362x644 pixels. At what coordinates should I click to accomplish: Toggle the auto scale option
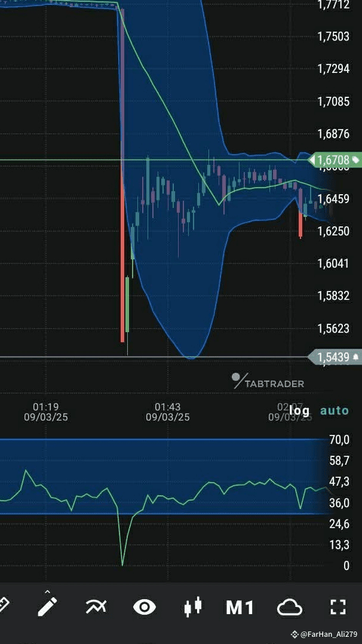tap(335, 410)
